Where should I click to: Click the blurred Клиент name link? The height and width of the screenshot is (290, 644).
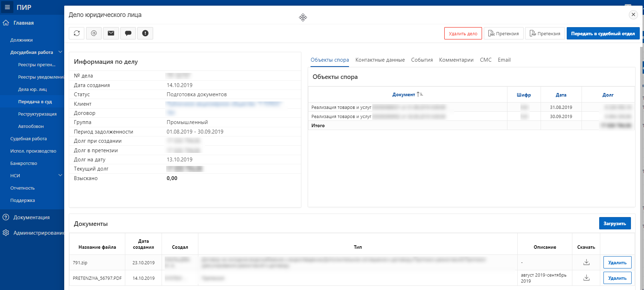click(223, 104)
